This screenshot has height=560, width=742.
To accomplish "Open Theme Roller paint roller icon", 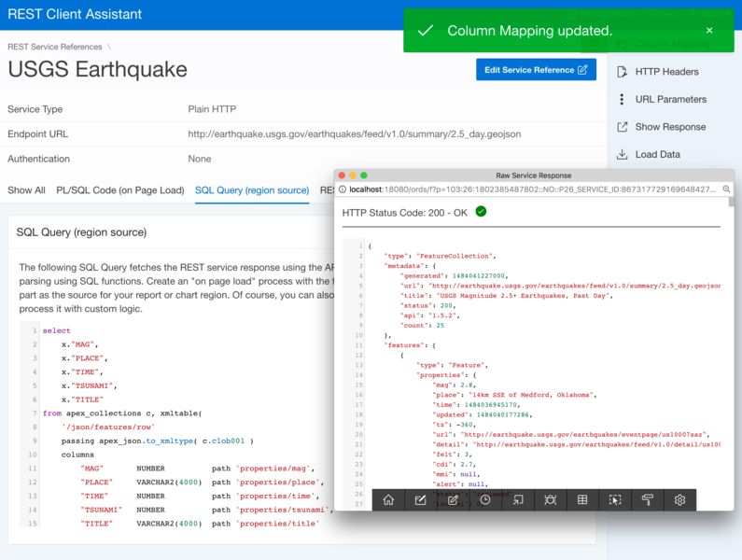I will click(648, 500).
